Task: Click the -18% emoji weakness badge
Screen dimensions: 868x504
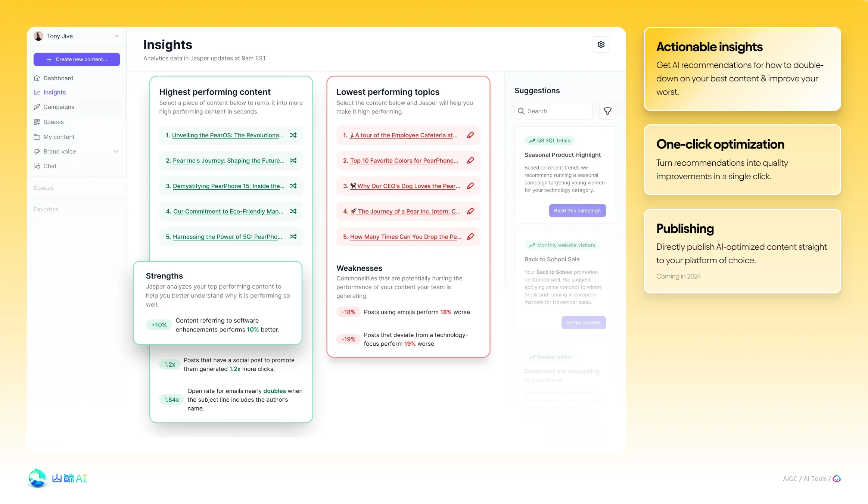Action: click(x=348, y=312)
